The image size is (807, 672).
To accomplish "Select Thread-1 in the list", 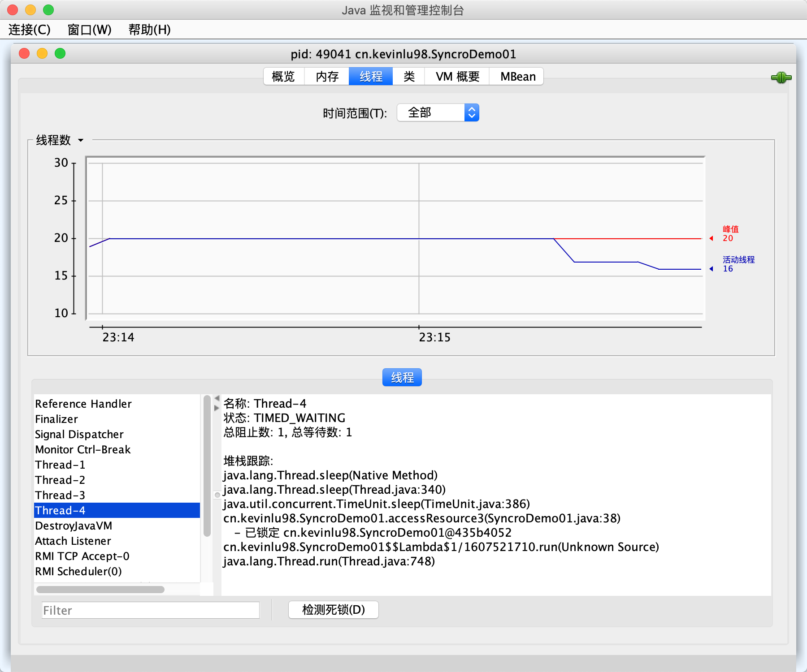I will coord(117,465).
